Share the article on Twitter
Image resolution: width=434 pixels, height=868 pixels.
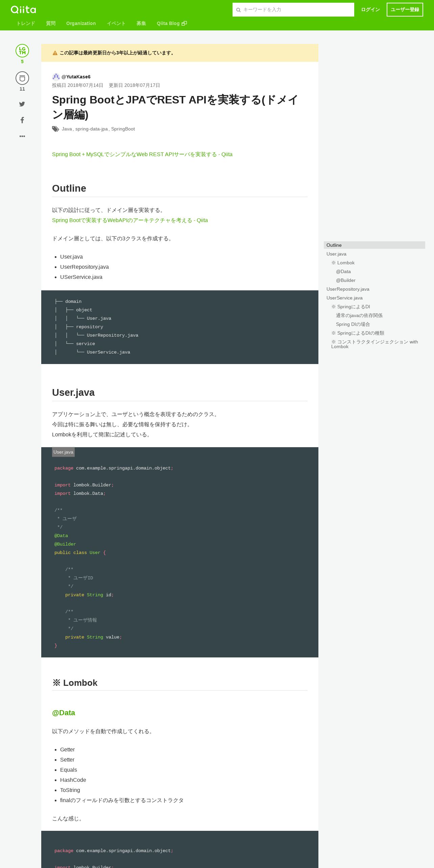[x=22, y=104]
